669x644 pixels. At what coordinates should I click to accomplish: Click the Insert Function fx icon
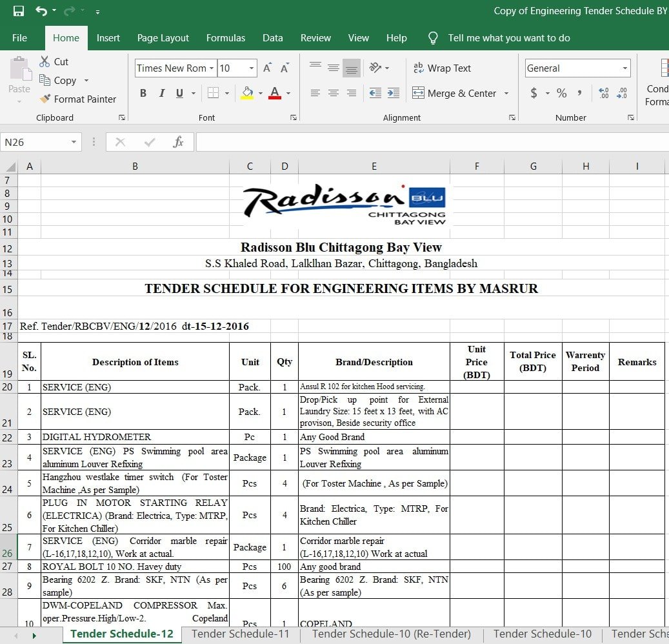point(178,142)
